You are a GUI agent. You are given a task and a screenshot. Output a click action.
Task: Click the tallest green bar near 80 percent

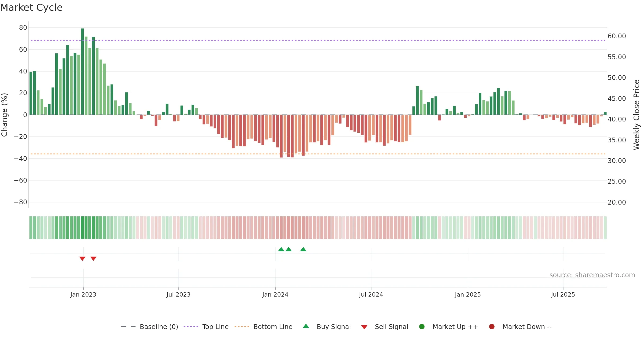pos(82,72)
